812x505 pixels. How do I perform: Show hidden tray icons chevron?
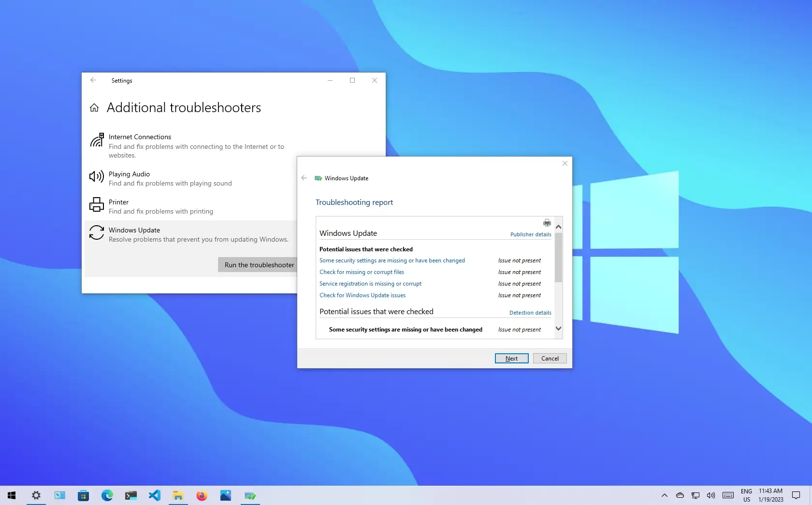pyautogui.click(x=665, y=495)
